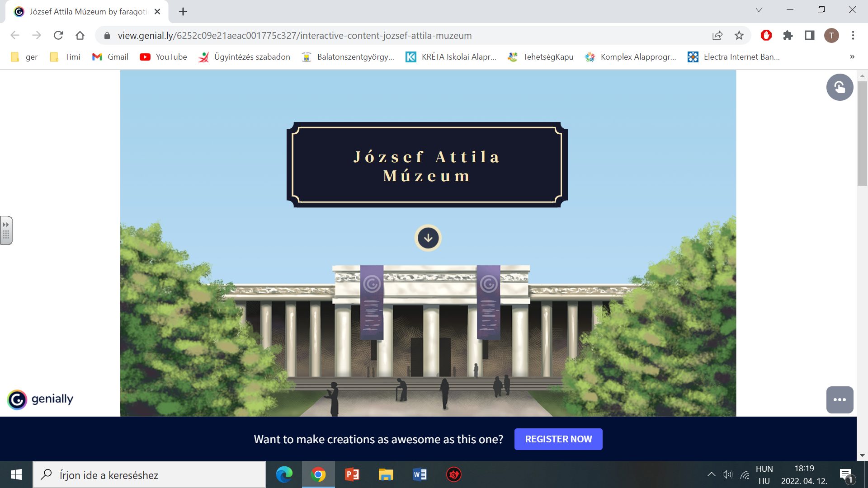This screenshot has height=488, width=868.
Task: Open Komplex Alapprogr bookmark
Action: [630, 57]
